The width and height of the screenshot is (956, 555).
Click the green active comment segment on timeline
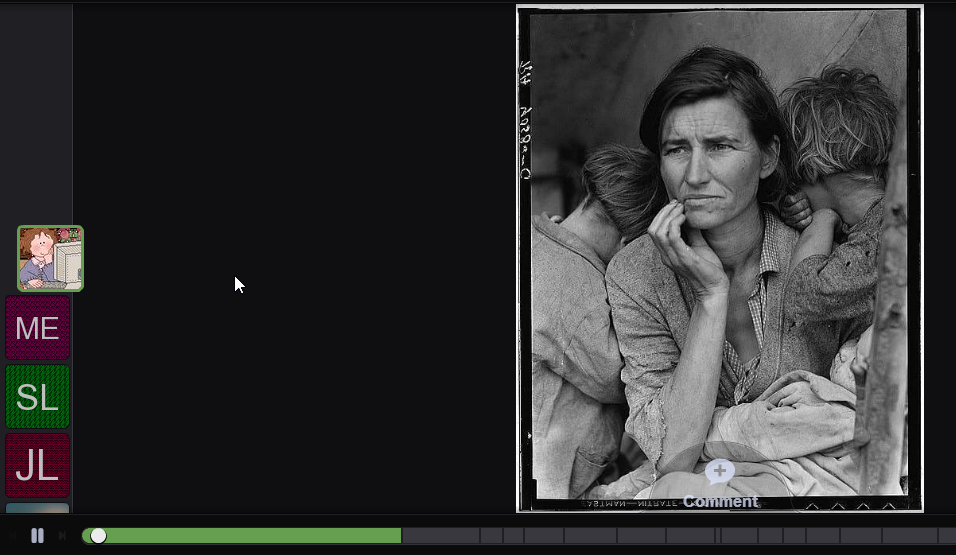pos(242,535)
